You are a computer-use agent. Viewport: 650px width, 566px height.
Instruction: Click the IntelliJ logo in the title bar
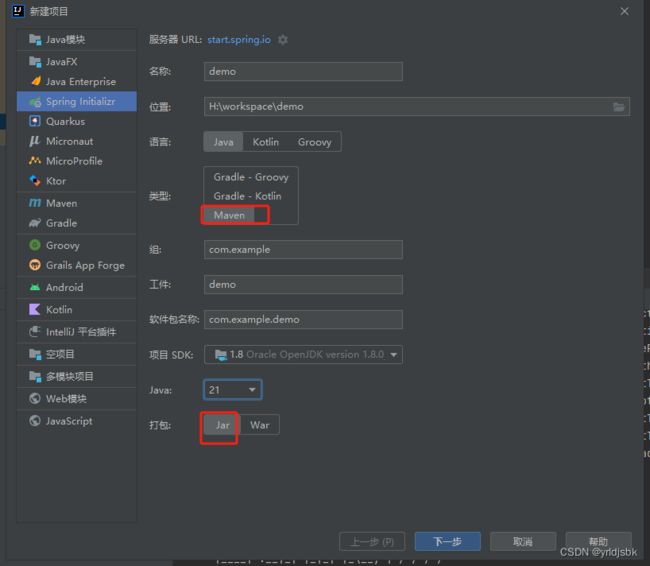coord(18,11)
